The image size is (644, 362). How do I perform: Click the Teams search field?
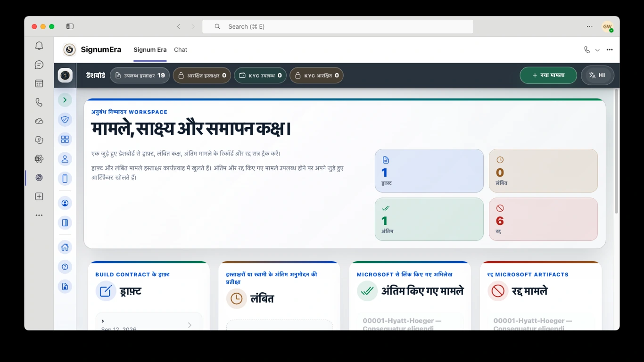(338, 26)
